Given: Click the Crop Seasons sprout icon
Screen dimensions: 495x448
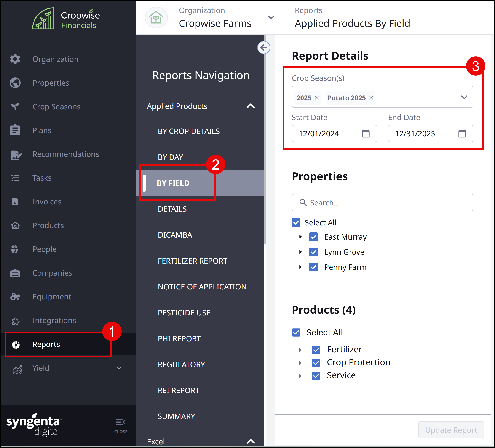Looking at the screenshot, I should 15,106.
